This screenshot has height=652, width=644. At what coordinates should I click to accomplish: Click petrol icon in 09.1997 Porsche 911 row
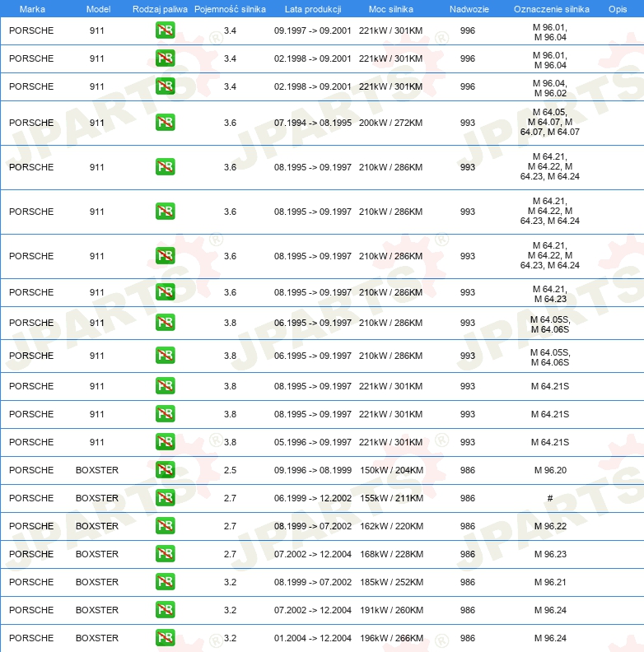(166, 30)
